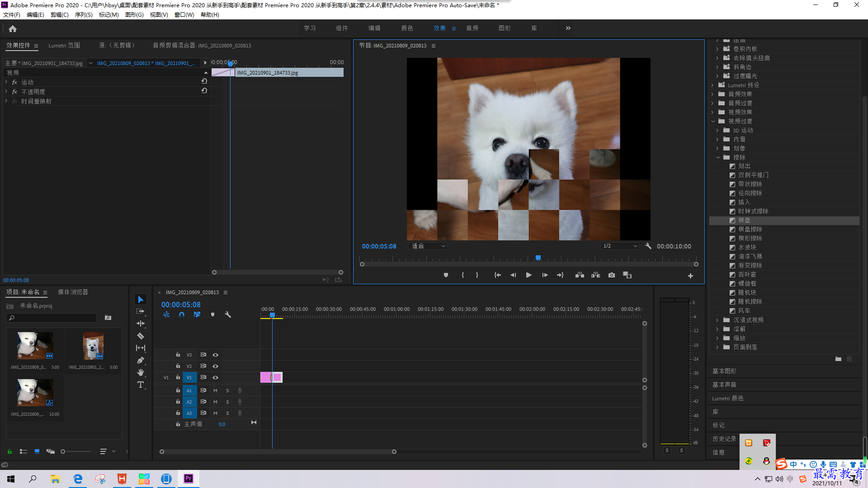Viewport: 868px width, 488px height.
Task: Reset the Motion effect
Action: click(x=204, y=81)
